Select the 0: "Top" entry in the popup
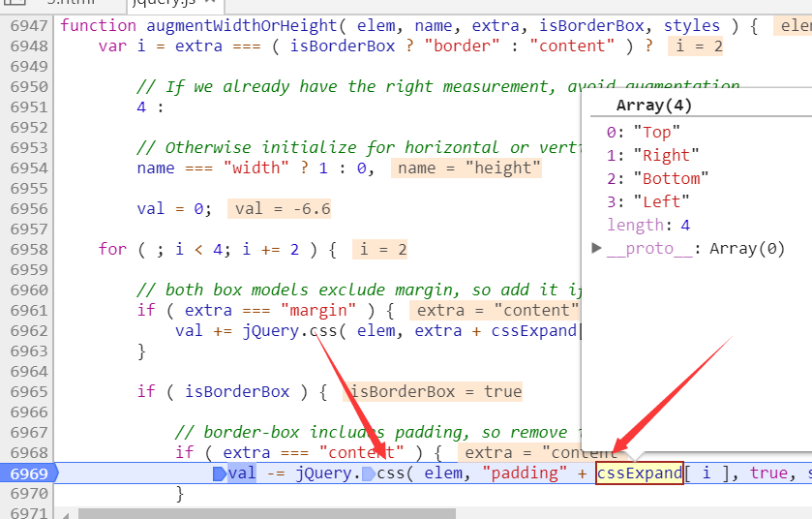This screenshot has height=519, width=812. 644,133
